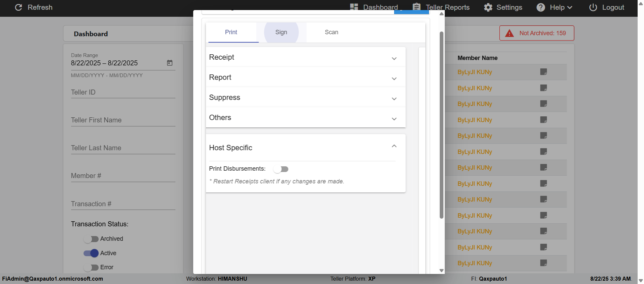The image size is (644, 284).
Task: Click the Teller First Name field
Action: [x=123, y=120]
